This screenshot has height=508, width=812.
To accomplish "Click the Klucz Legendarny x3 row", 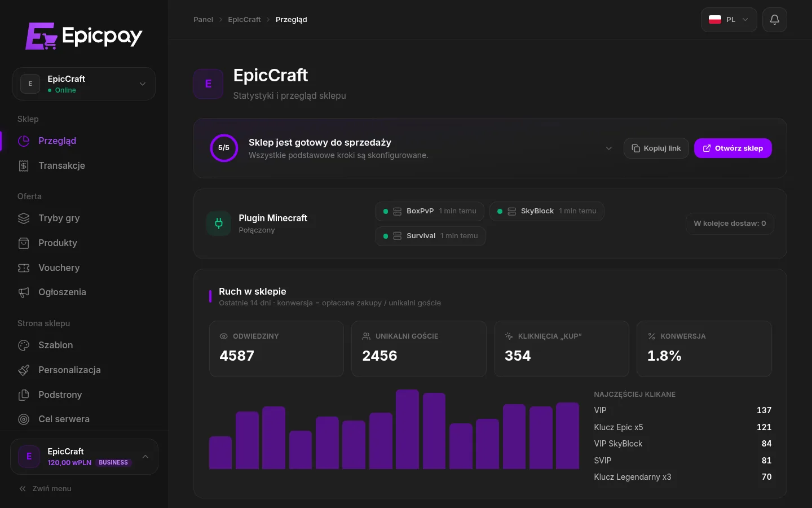I will [x=682, y=477].
